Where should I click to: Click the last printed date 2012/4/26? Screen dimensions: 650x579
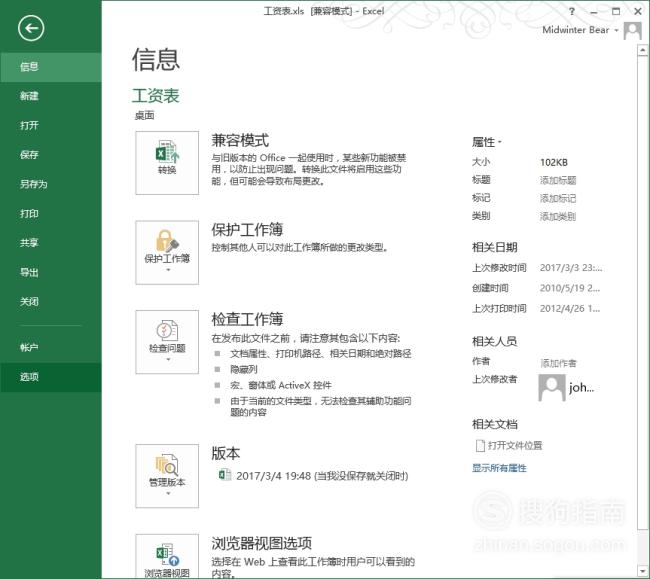(x=570, y=308)
